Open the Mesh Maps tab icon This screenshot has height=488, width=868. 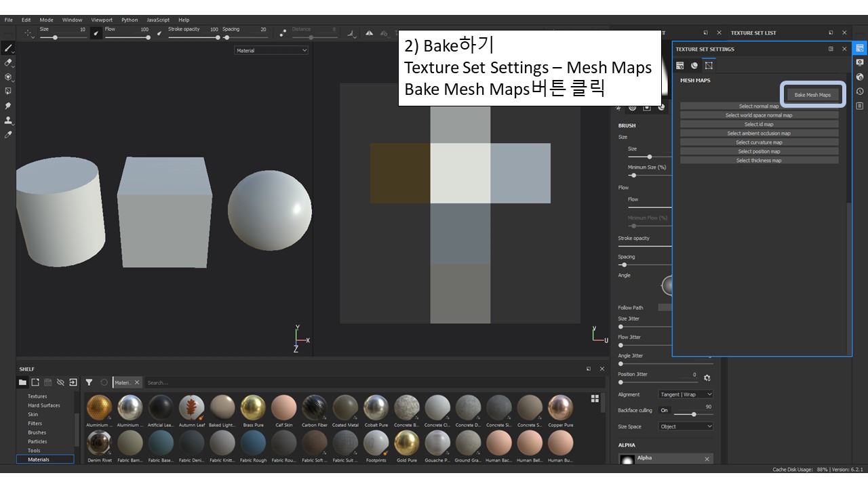(x=709, y=65)
